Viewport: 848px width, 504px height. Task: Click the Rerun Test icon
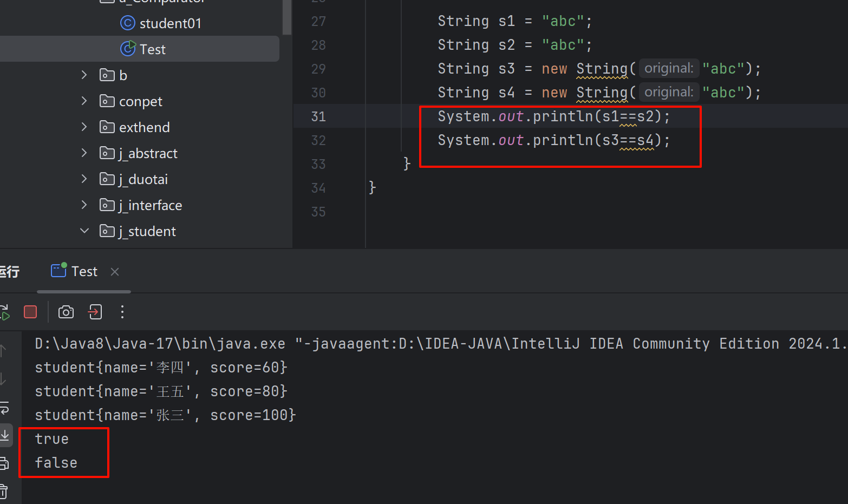click(x=4, y=312)
